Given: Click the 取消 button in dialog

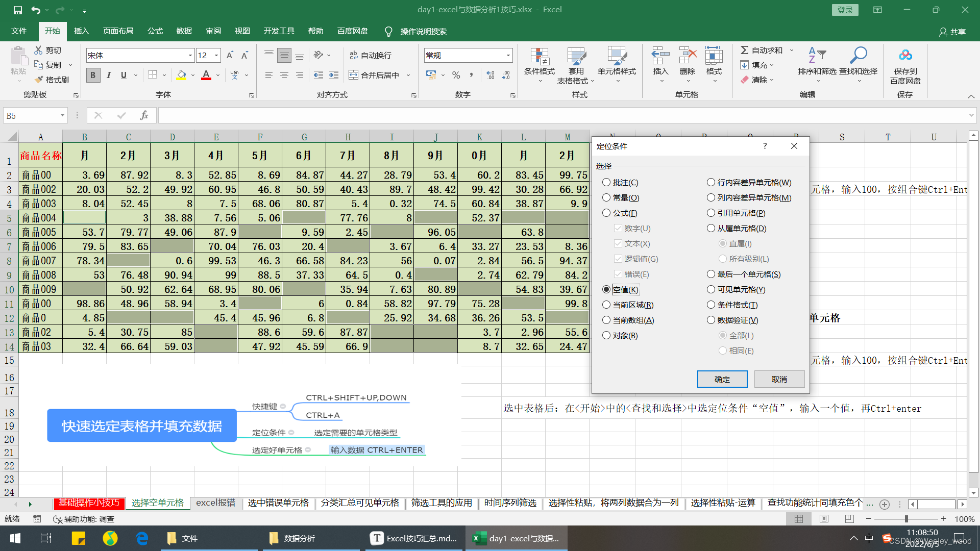Looking at the screenshot, I should click(779, 379).
